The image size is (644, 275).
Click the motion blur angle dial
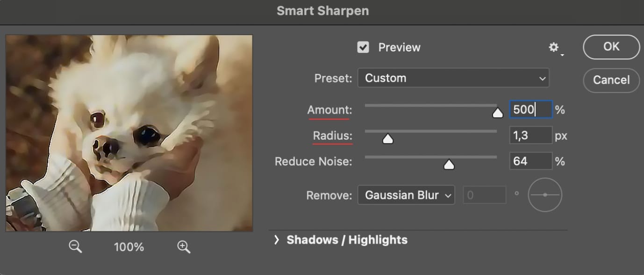click(544, 195)
